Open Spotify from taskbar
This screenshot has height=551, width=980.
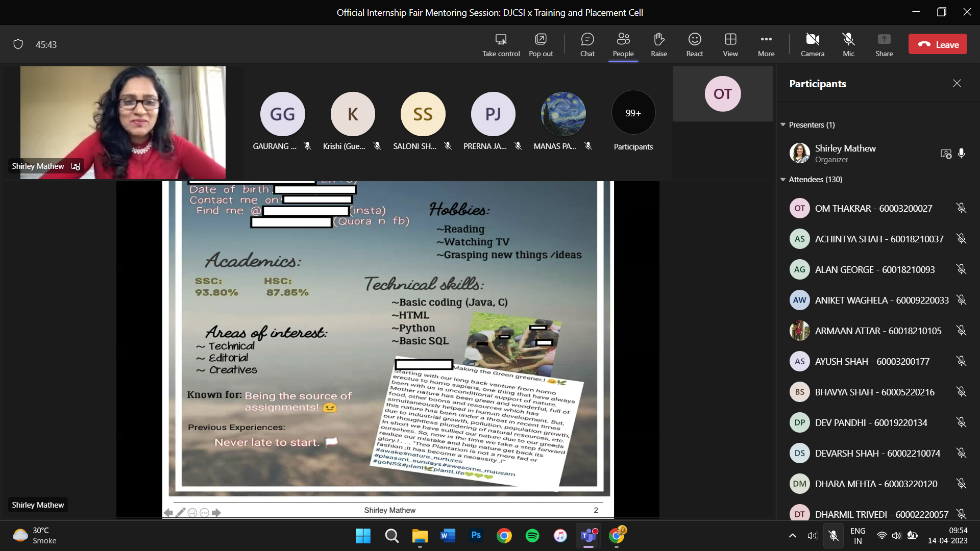(x=532, y=536)
